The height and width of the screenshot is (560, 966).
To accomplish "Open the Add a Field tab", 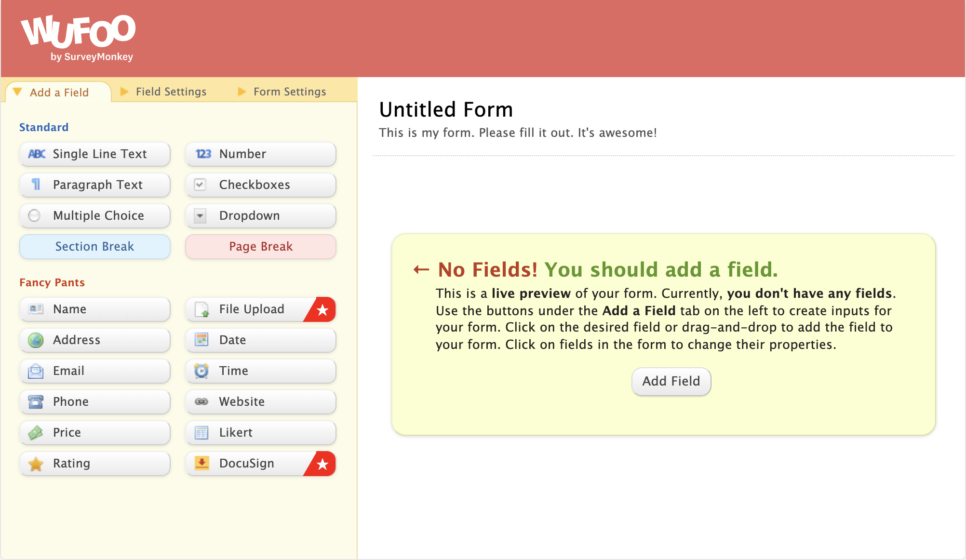I will (x=58, y=93).
